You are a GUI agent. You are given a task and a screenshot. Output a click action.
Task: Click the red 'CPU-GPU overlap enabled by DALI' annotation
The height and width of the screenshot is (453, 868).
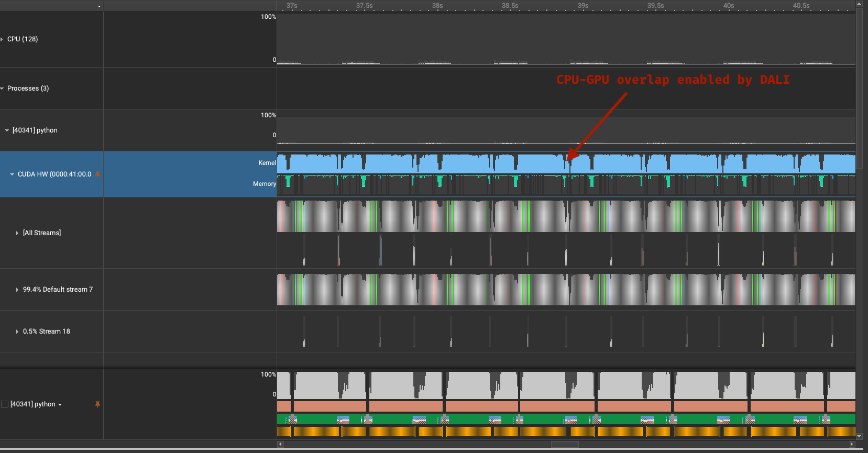(x=673, y=80)
